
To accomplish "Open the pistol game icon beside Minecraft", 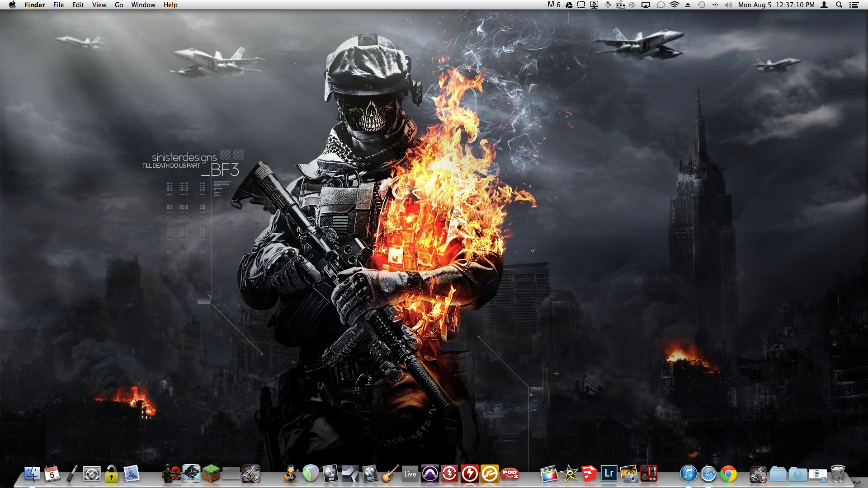I will pos(251,474).
